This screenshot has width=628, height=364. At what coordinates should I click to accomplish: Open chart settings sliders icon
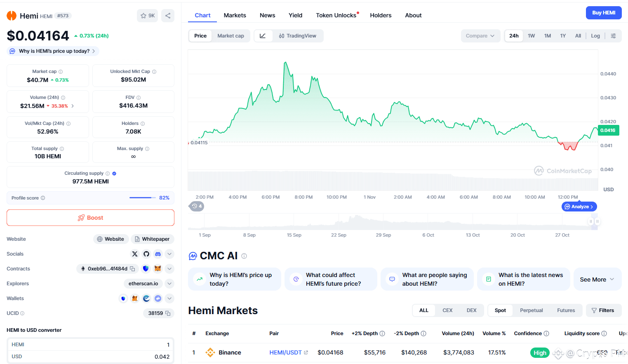613,36
